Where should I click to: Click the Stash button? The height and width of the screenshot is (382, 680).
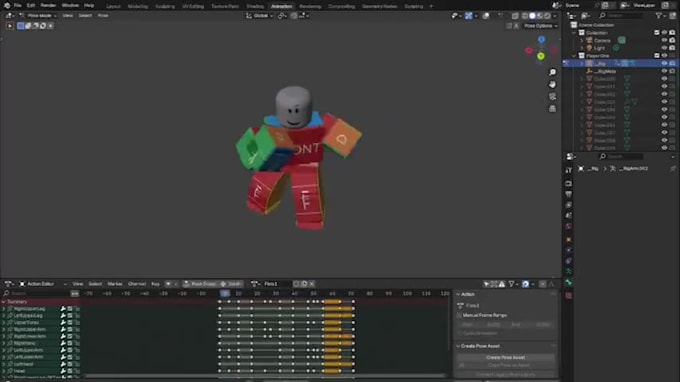231,284
